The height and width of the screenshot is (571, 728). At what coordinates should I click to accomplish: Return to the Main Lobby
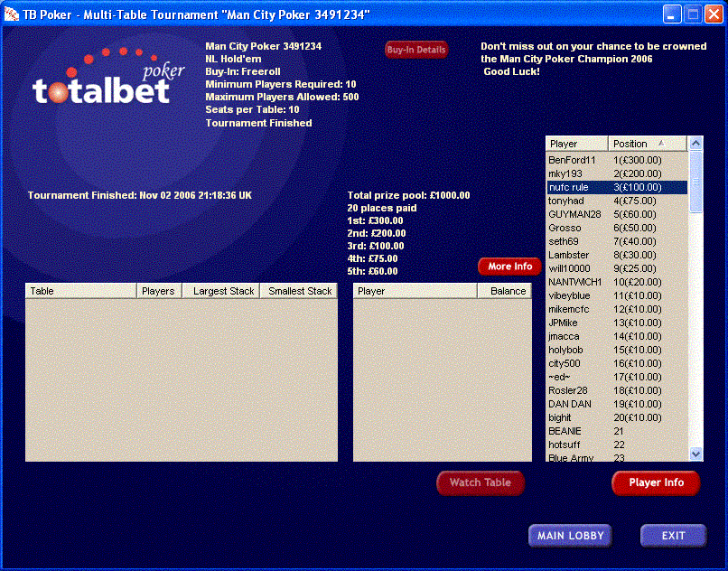[x=570, y=536]
